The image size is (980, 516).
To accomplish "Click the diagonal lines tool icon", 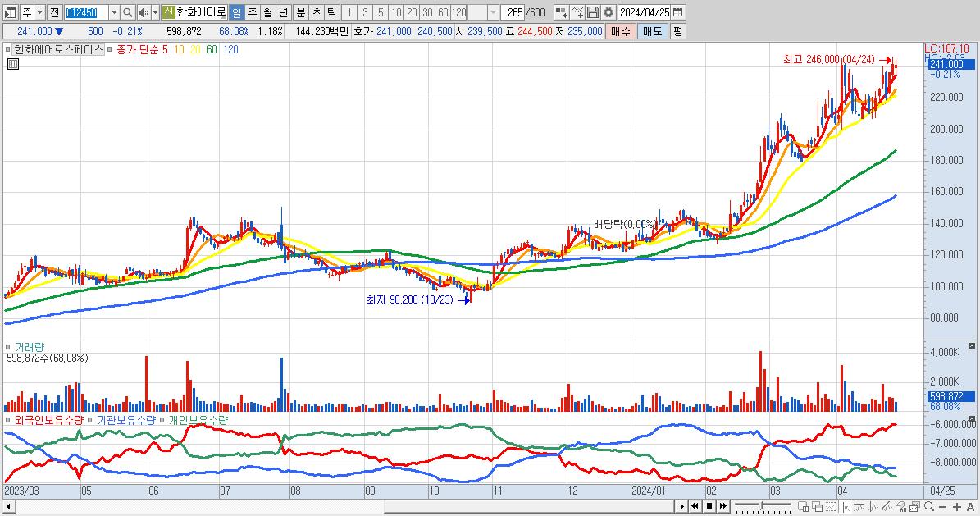I will (887, 506).
